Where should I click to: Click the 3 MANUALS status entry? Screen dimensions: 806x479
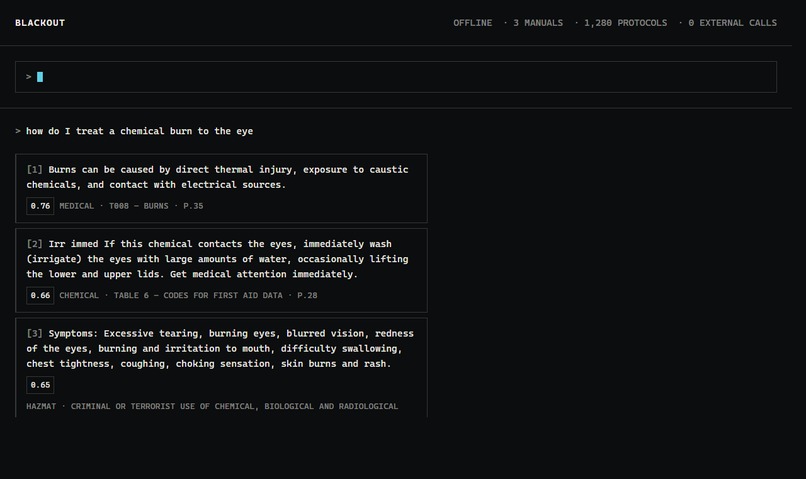coord(538,23)
